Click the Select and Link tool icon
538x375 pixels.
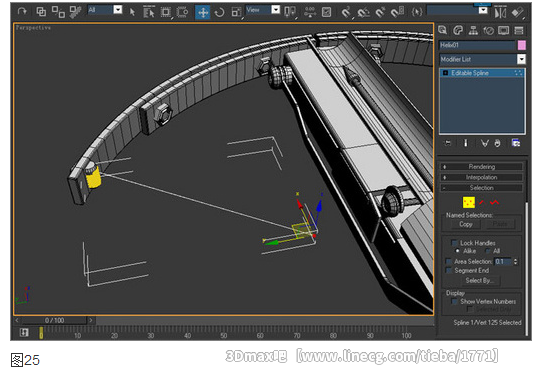pos(41,12)
